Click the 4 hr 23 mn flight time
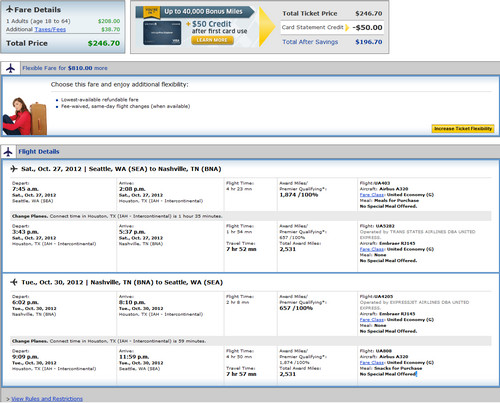 coord(239,189)
